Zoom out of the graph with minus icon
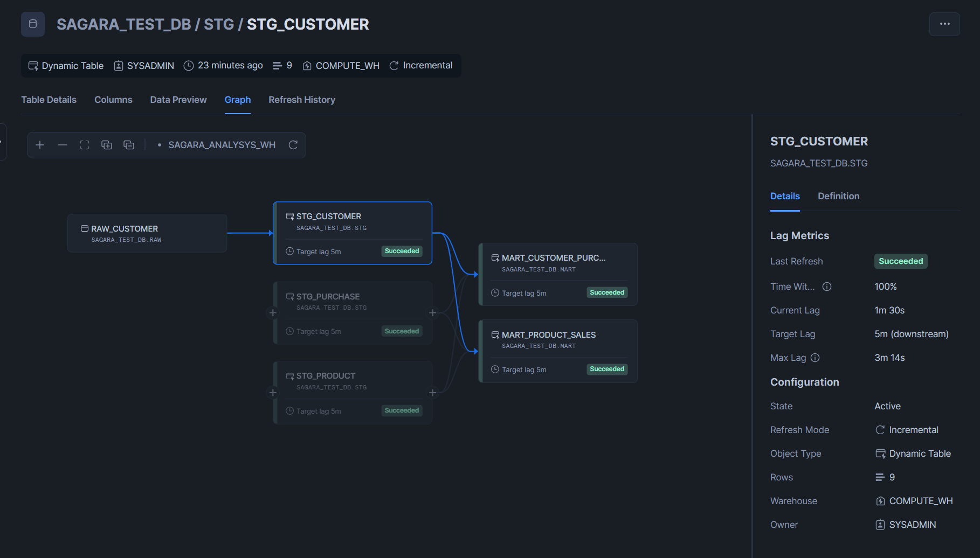 click(x=63, y=145)
